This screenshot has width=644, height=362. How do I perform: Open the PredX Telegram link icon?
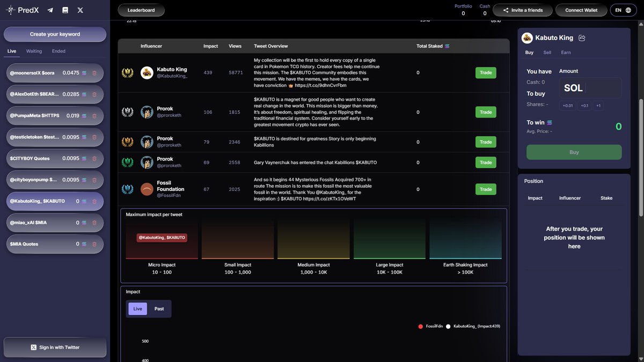pos(50,10)
